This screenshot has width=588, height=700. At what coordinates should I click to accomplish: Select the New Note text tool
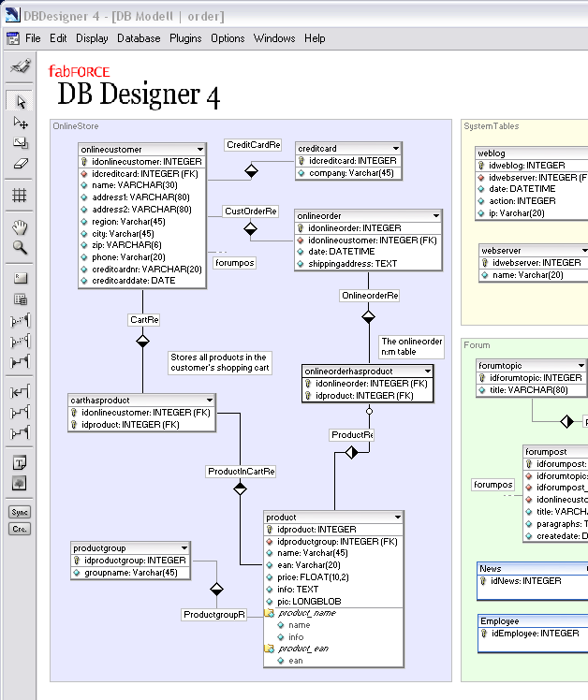pyautogui.click(x=20, y=463)
